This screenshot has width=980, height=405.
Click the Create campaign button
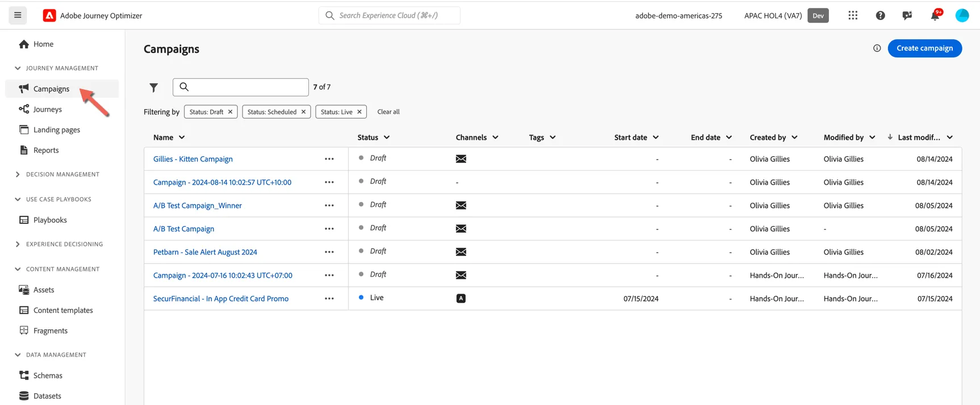pos(924,48)
